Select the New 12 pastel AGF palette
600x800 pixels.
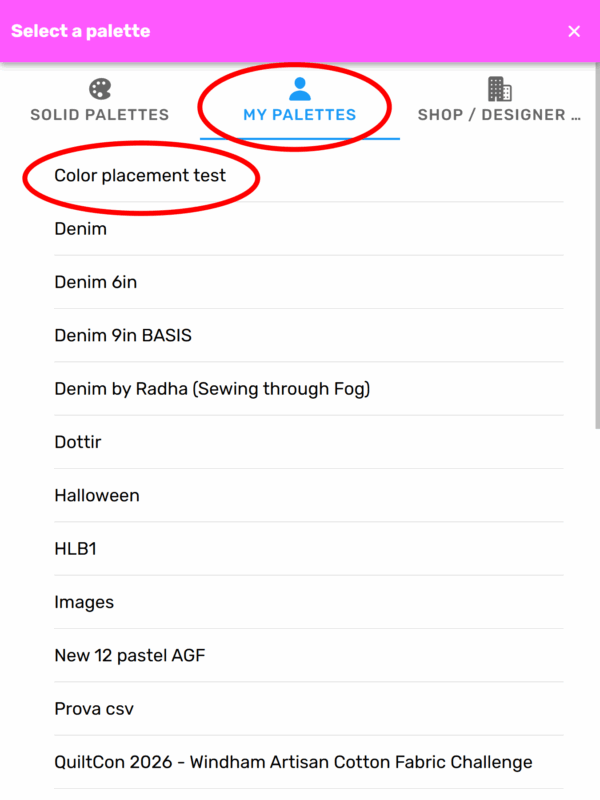[x=130, y=656]
